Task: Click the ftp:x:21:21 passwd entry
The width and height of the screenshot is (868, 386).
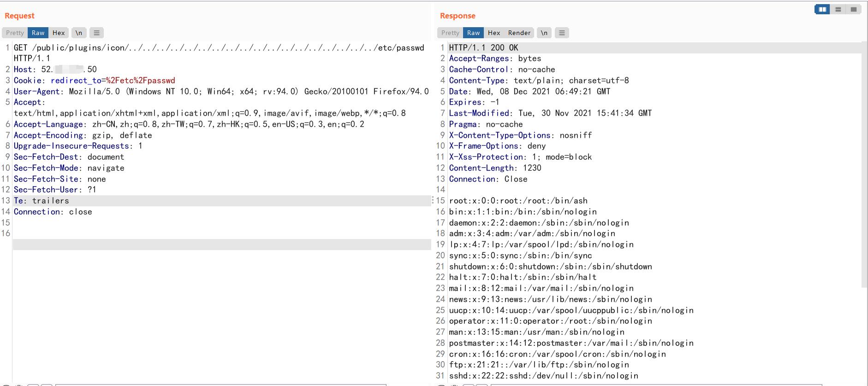Action: click(539, 365)
